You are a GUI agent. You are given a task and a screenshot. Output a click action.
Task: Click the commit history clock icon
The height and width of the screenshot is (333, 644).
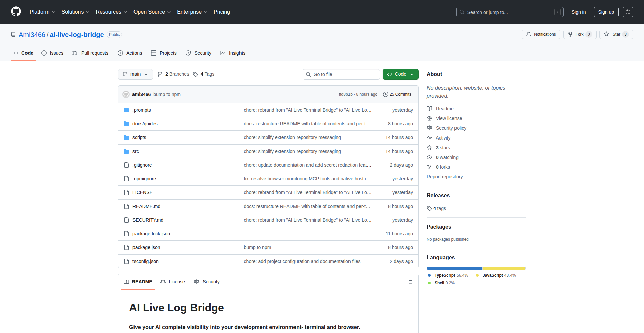[x=386, y=94]
